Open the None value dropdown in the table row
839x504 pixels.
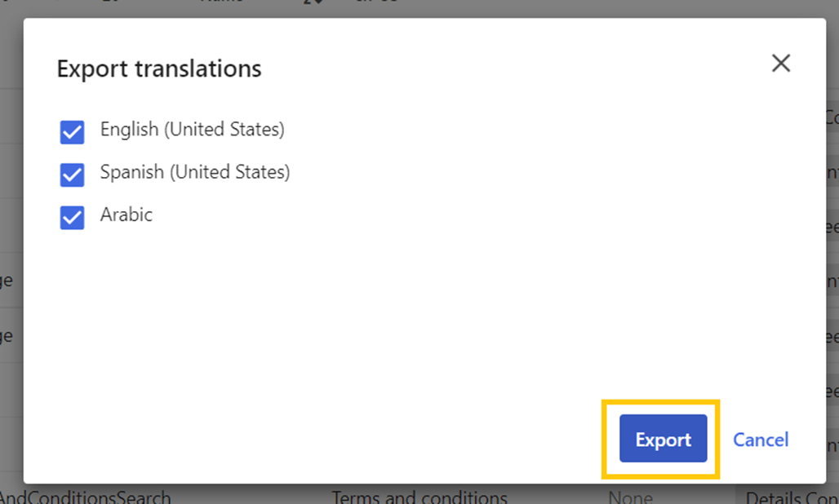630,497
